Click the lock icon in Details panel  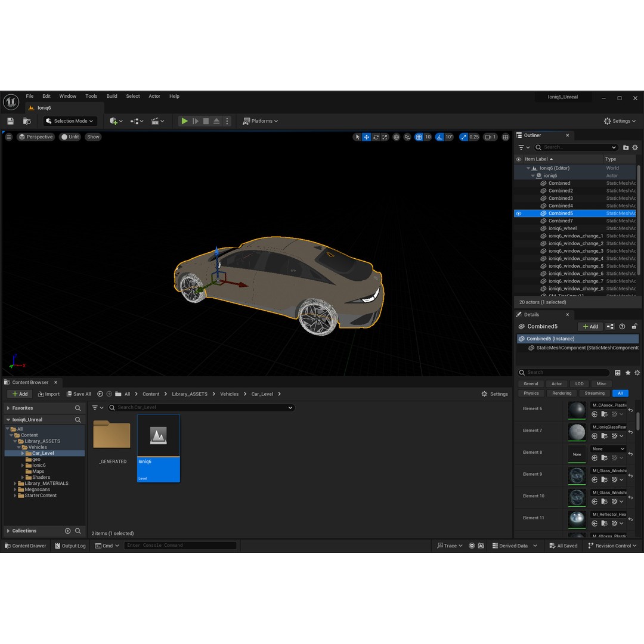point(634,326)
